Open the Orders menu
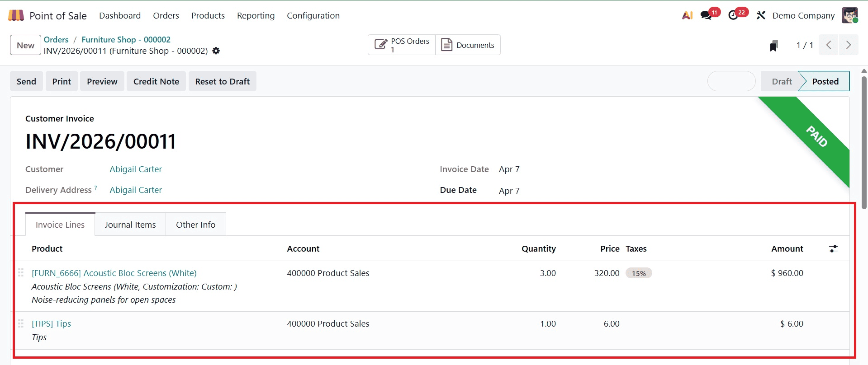 click(x=166, y=15)
